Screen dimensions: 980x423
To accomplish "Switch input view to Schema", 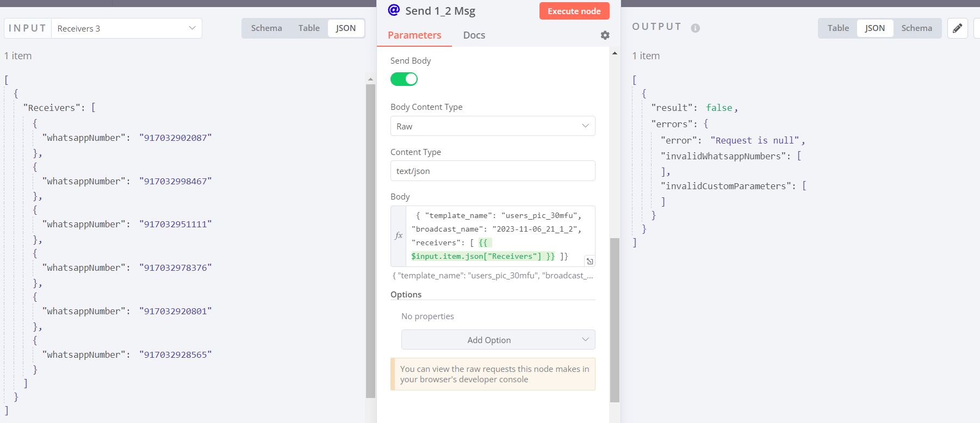I will [x=266, y=28].
